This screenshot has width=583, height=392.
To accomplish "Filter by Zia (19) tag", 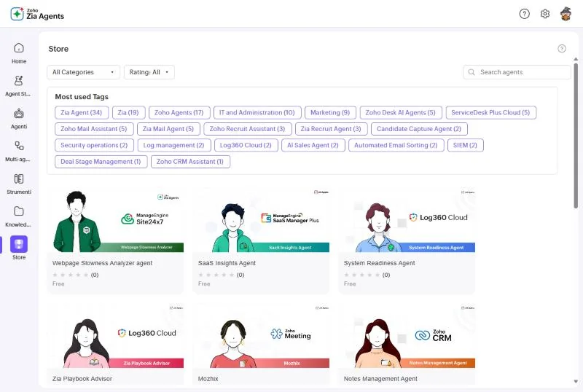I will pos(128,113).
